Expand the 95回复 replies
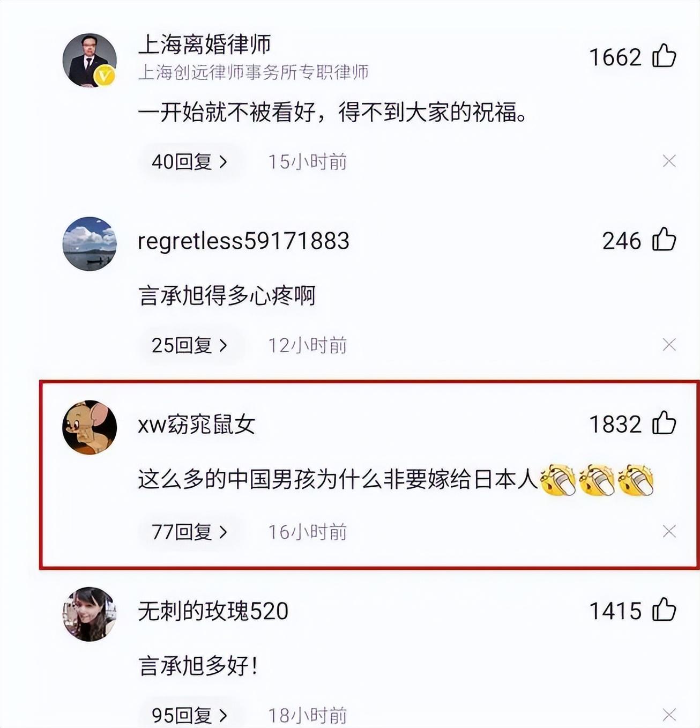Viewport: 700px width, 728px height. (x=190, y=715)
